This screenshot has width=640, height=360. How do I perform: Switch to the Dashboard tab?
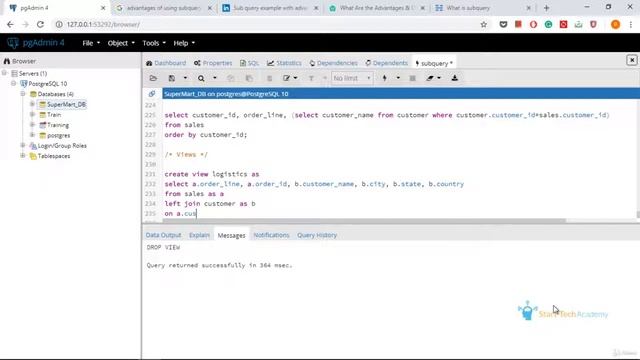[x=166, y=63]
